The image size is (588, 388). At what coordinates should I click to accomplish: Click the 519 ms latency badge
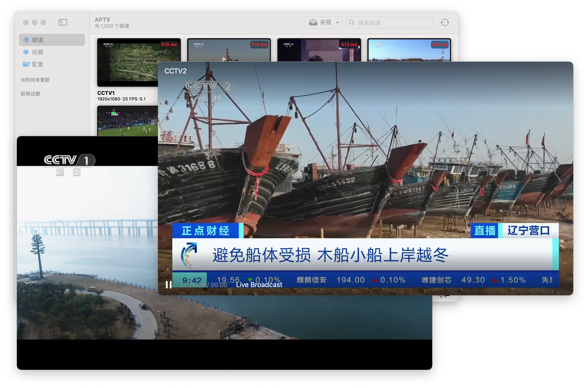point(169,45)
